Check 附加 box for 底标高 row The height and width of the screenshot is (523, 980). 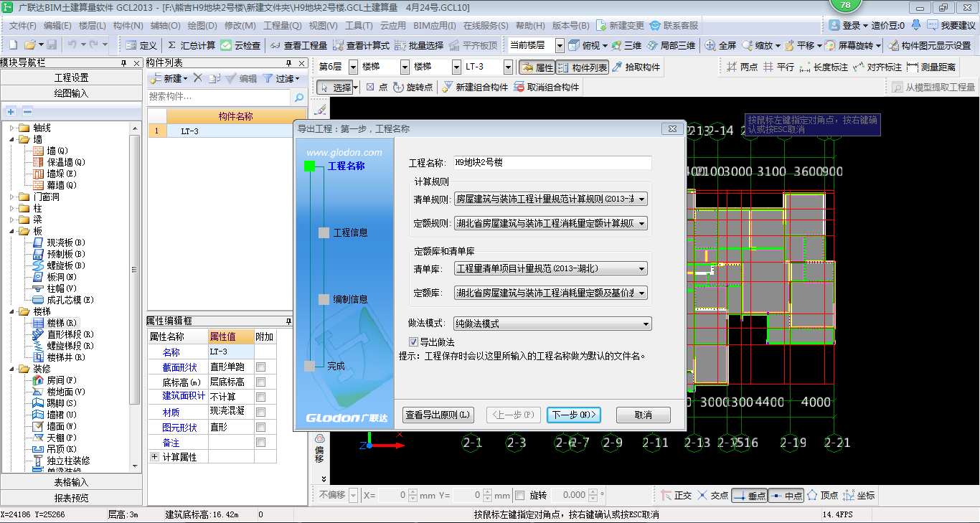(261, 382)
